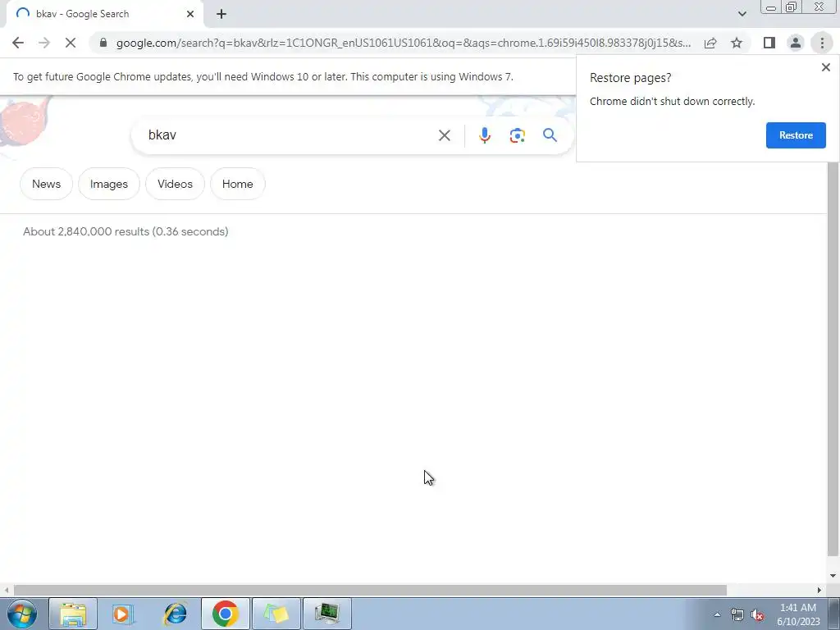Screen dimensions: 840x630
Task: Click the Windows 7 update notice text
Action: coord(263,76)
